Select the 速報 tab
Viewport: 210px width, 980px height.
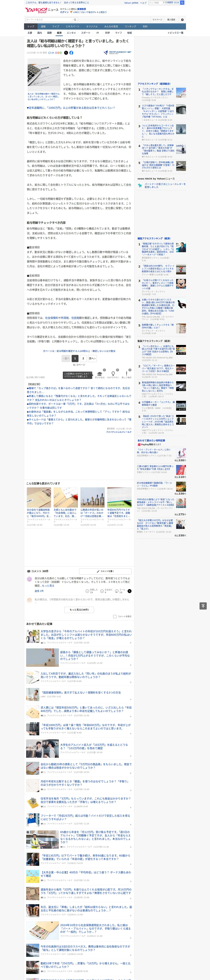pos(43,27)
